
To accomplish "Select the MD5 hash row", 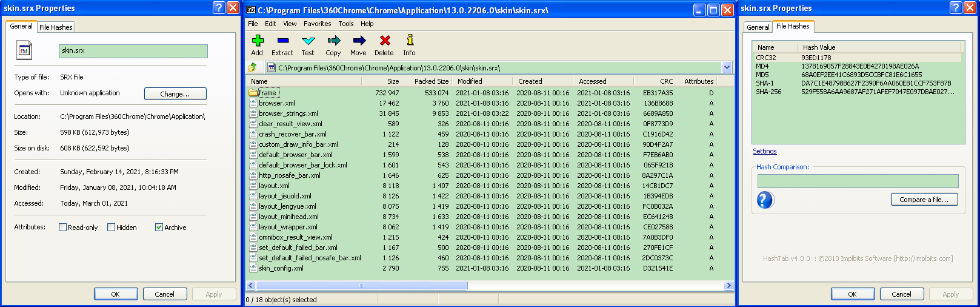I will click(856, 75).
